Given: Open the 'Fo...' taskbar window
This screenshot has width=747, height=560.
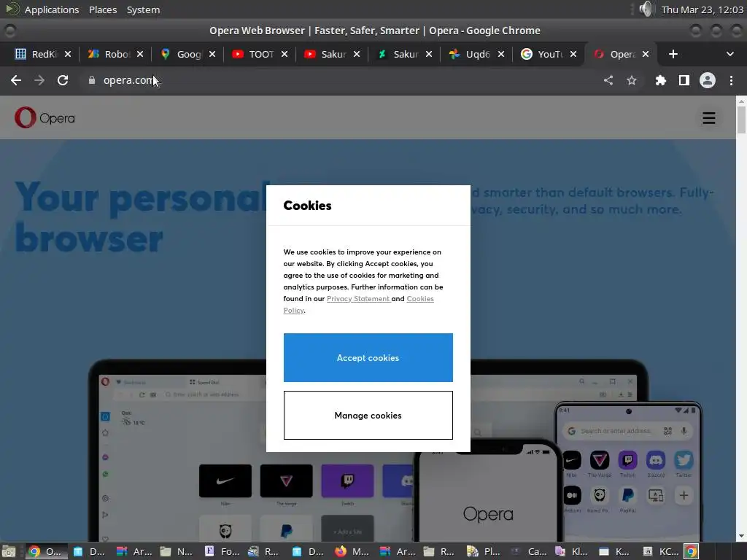Looking at the screenshot, I should 222,551.
